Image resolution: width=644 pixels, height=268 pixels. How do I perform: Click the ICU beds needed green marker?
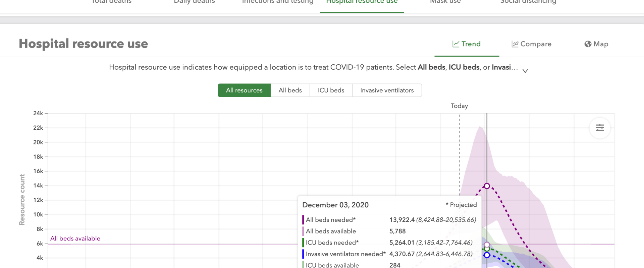tap(487, 249)
